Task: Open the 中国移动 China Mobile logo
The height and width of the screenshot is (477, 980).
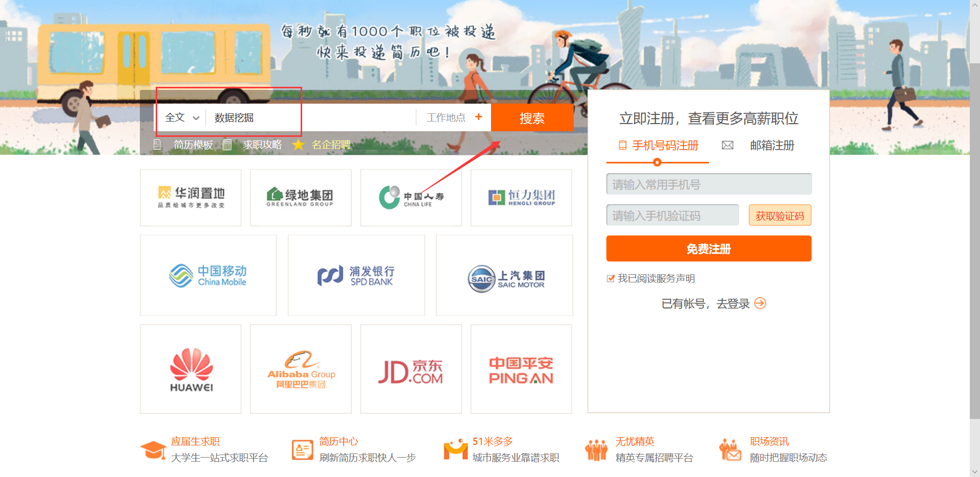Action: pyautogui.click(x=208, y=275)
